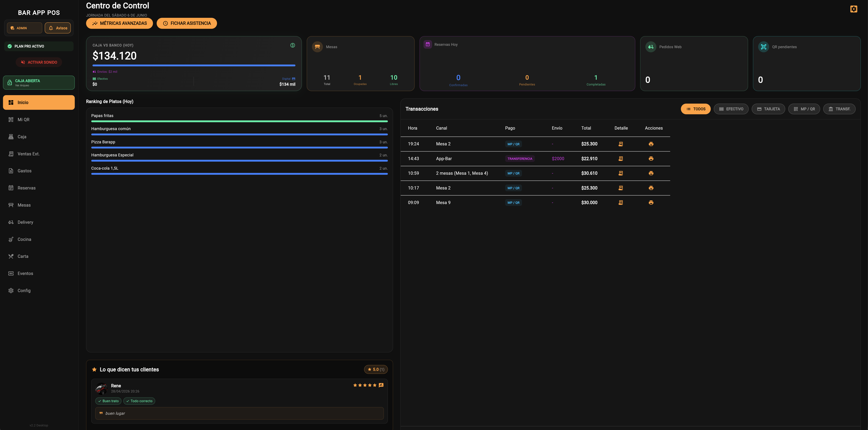
Task: Click the dollar icon on Caja vs Banco card
Action: point(293,45)
